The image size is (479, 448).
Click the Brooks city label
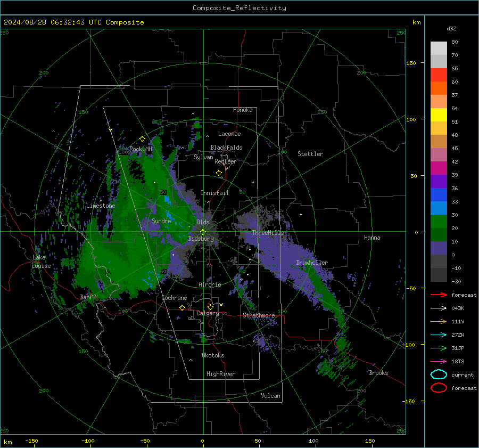[x=378, y=373]
